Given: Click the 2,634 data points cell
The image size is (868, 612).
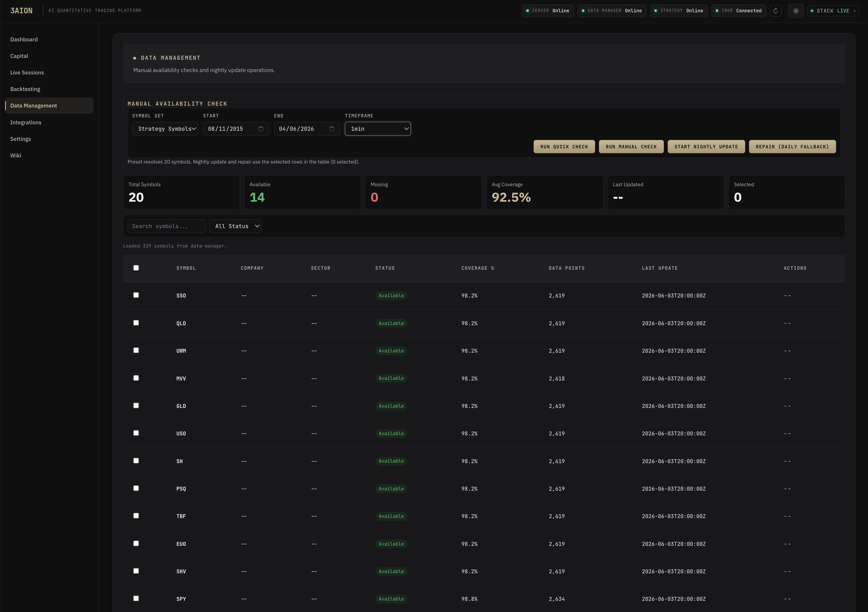Looking at the screenshot, I should point(556,599).
